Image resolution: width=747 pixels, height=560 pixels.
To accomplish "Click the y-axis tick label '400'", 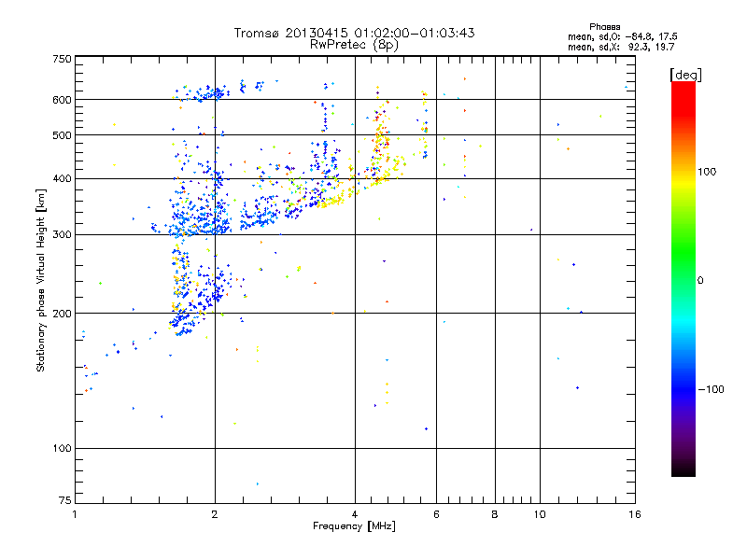I will [x=62, y=178].
